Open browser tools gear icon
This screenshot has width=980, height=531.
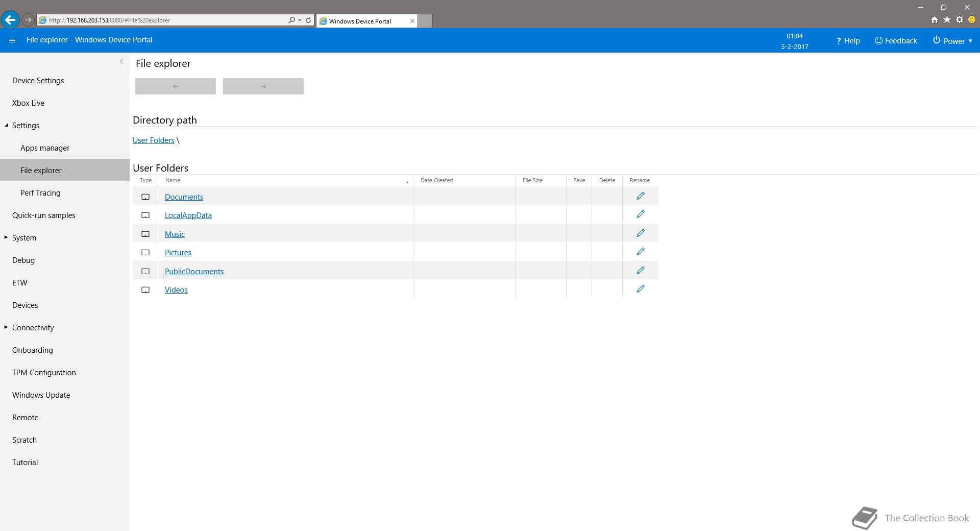pos(960,20)
